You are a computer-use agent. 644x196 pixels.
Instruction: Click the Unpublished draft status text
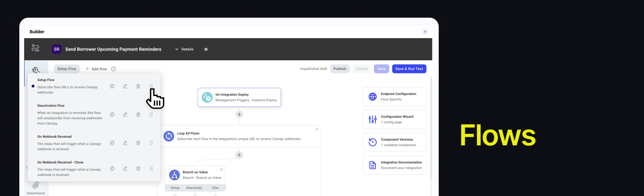pyautogui.click(x=313, y=69)
